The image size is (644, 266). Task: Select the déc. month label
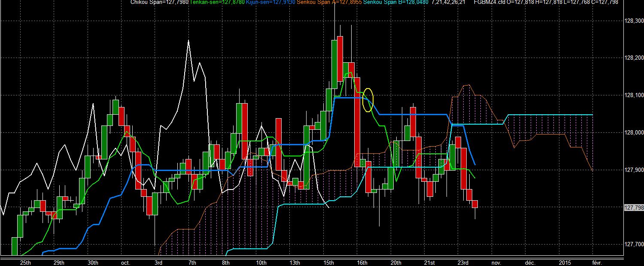530,262
